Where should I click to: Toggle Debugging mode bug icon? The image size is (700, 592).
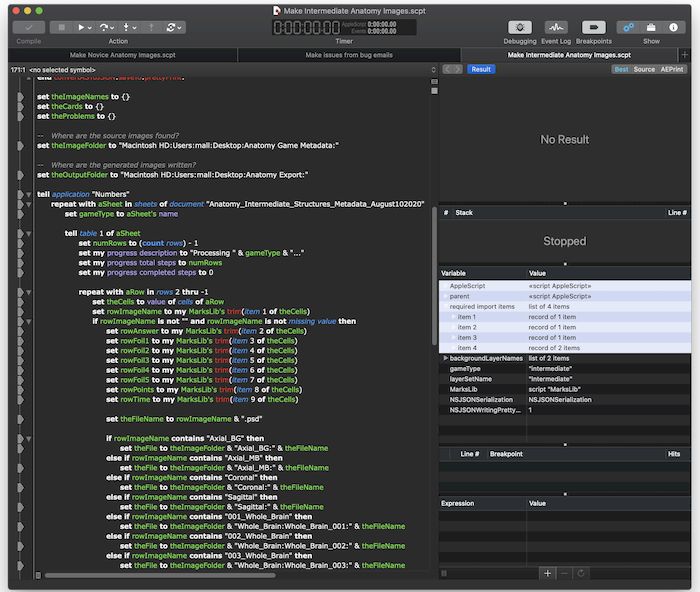point(520,27)
